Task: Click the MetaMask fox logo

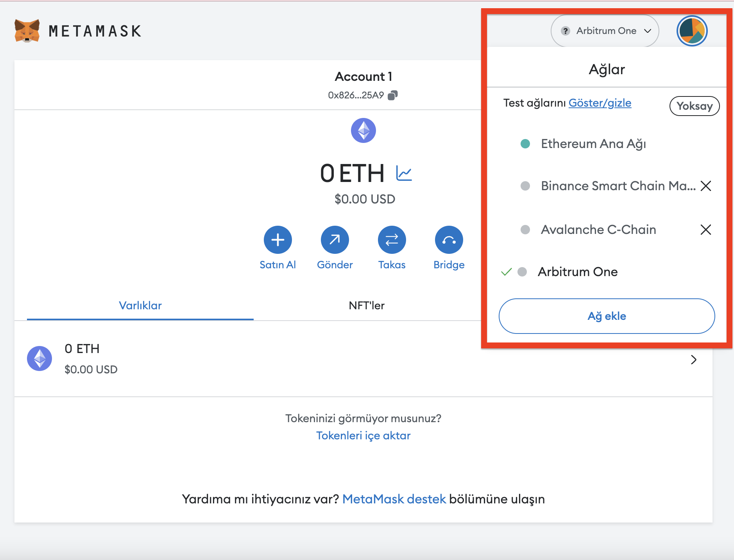Action: [27, 30]
